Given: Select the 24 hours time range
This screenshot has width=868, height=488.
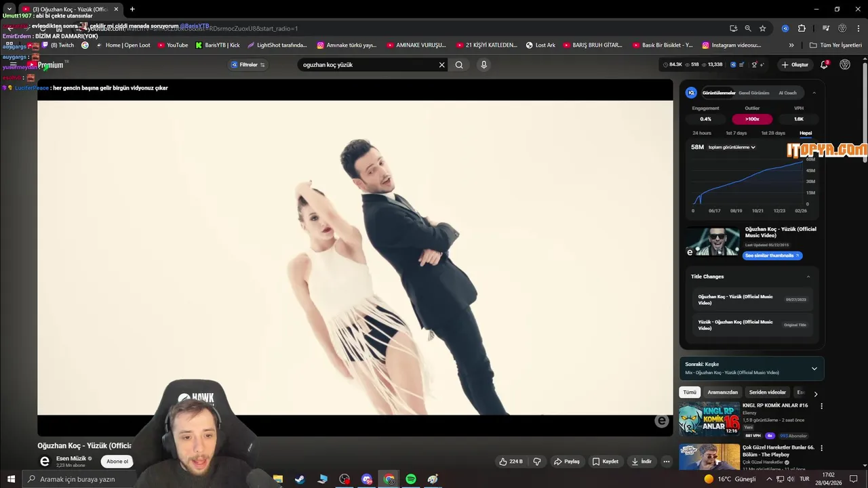Looking at the screenshot, I should [x=702, y=134].
